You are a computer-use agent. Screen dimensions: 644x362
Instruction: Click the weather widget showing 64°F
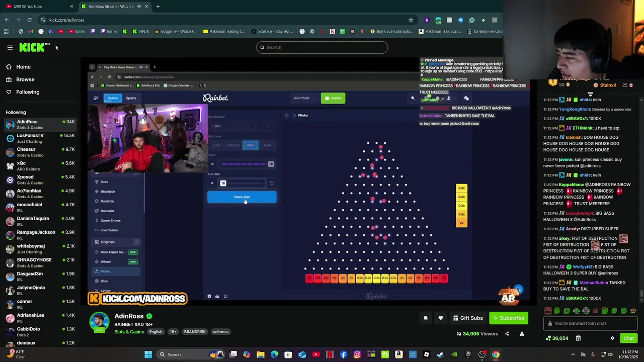point(15,354)
